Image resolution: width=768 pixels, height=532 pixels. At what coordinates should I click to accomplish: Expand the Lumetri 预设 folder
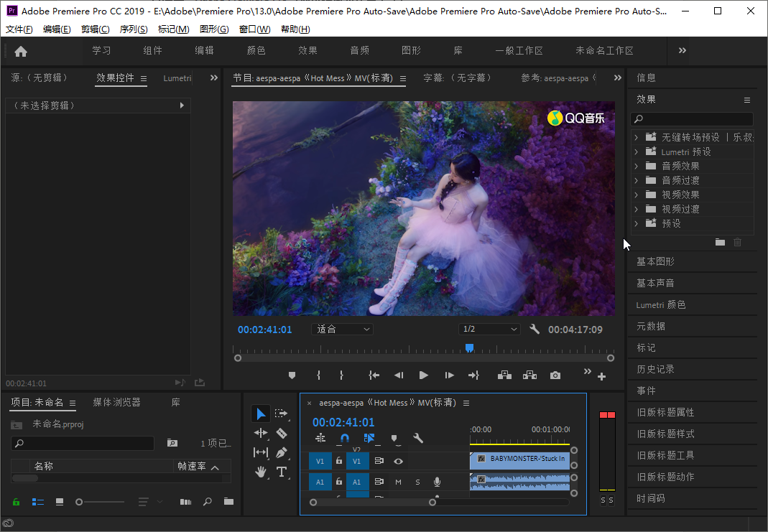pyautogui.click(x=637, y=151)
